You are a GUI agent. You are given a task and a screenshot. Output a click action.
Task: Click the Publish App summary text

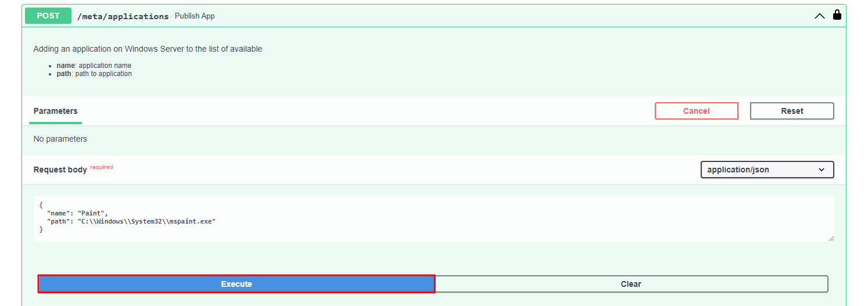[195, 16]
